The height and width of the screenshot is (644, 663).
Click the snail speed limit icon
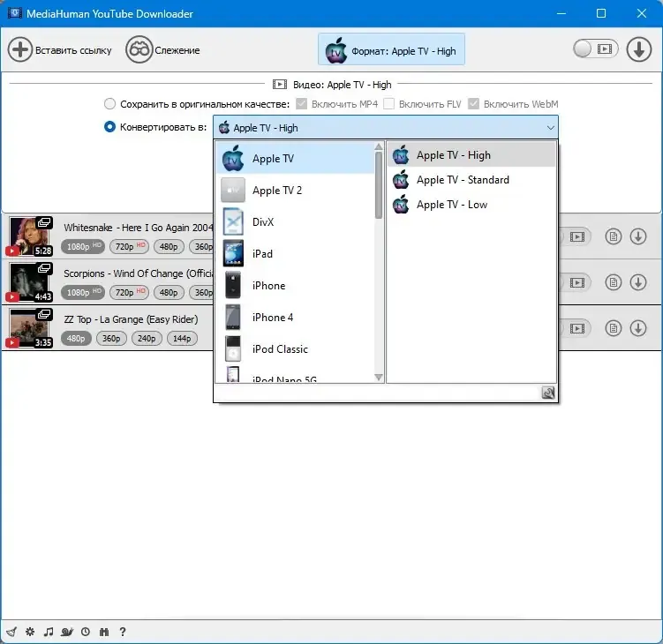(x=67, y=632)
